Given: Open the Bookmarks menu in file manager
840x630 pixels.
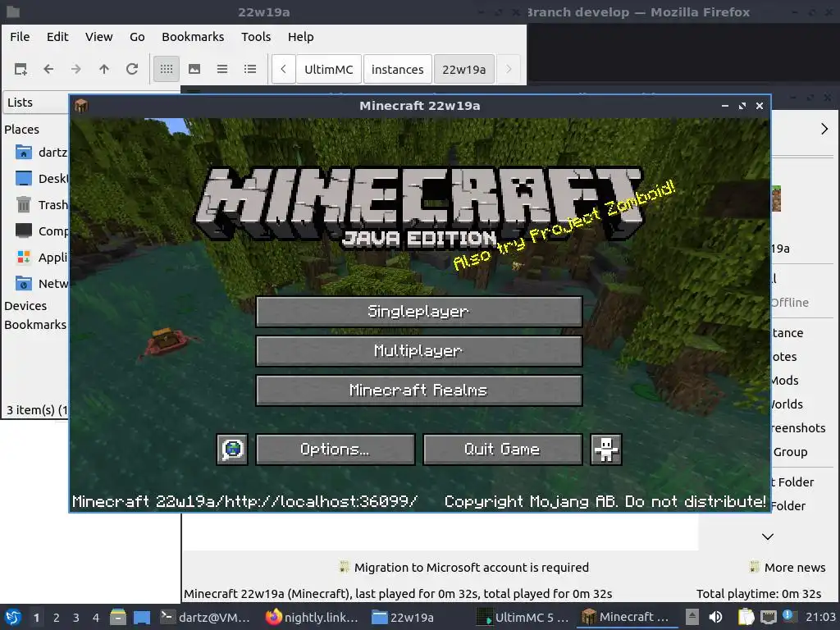Looking at the screenshot, I should coord(193,37).
